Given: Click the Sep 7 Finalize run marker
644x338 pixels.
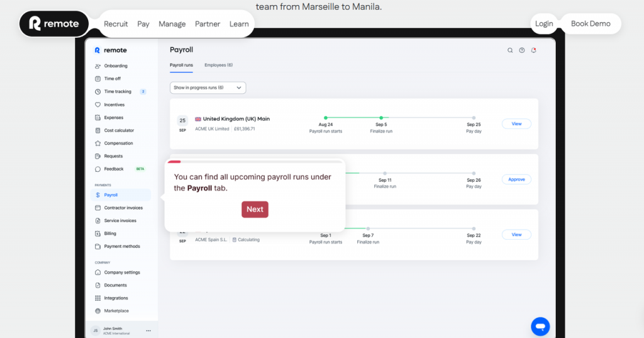Looking at the screenshot, I should [x=368, y=228].
